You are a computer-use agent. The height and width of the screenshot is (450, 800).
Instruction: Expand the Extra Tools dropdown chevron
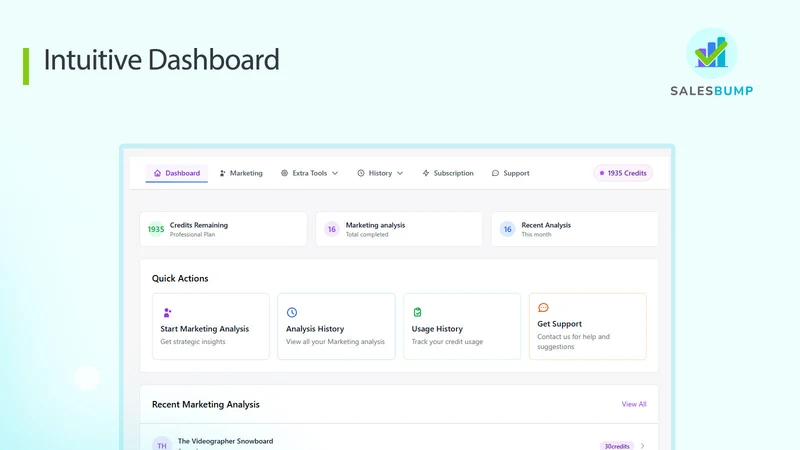(335, 173)
